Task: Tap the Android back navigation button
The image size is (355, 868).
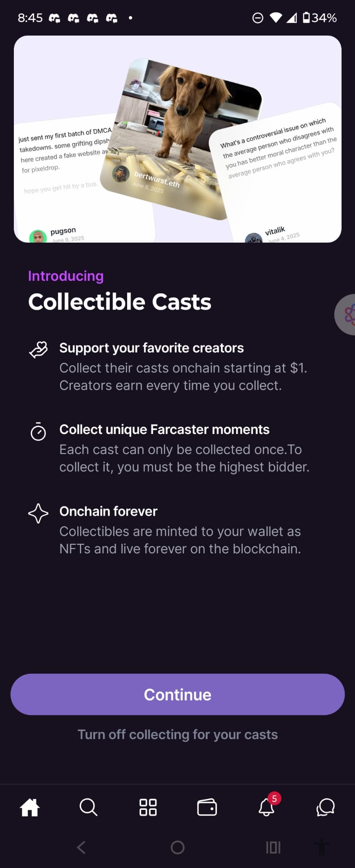Action: pyautogui.click(x=81, y=847)
